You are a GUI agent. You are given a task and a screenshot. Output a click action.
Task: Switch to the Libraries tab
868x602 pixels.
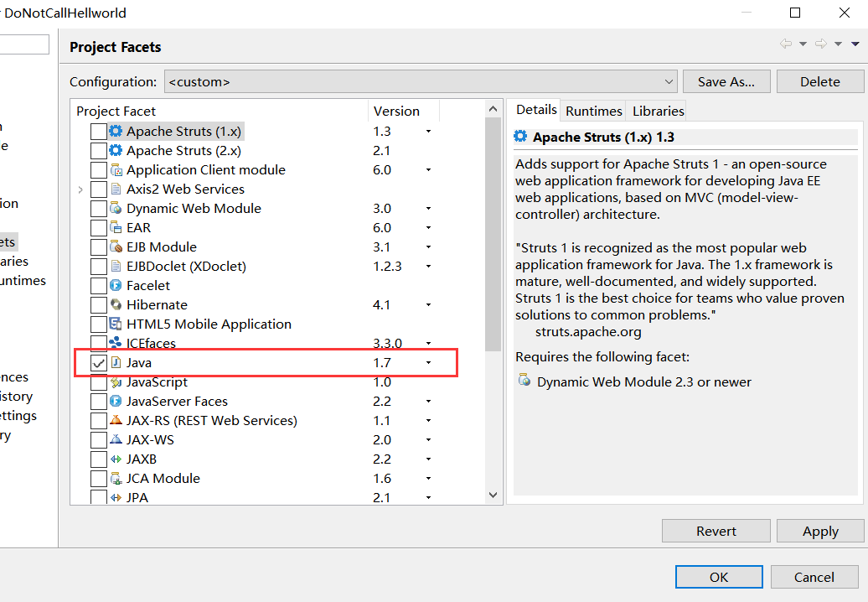point(659,112)
